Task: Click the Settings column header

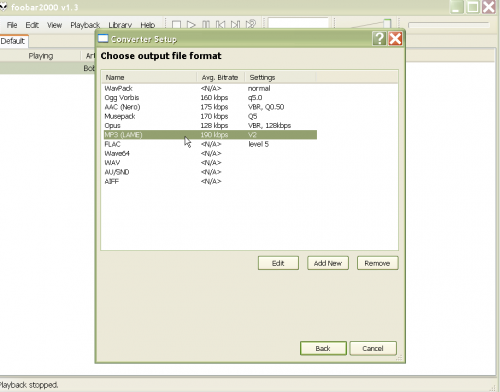Action: coord(280,77)
